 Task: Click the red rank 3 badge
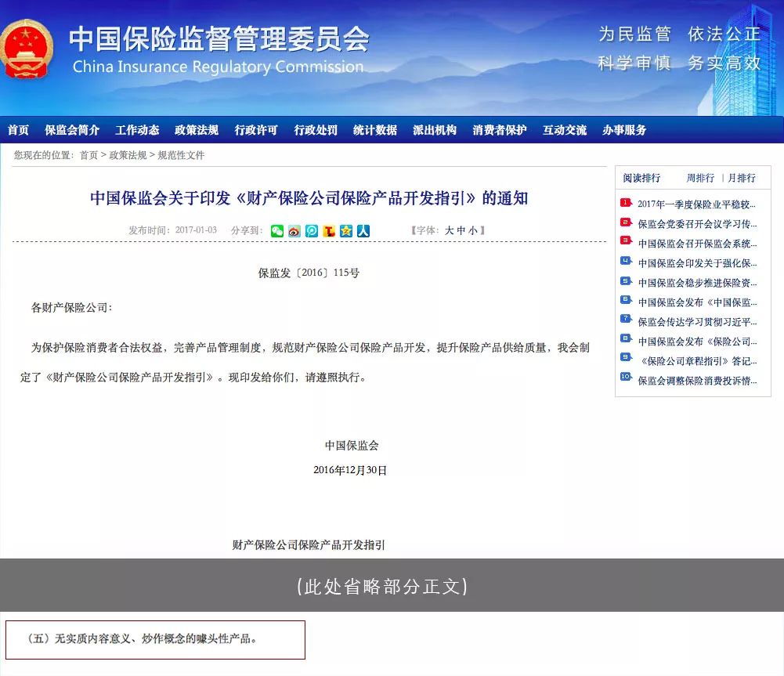[x=626, y=242]
